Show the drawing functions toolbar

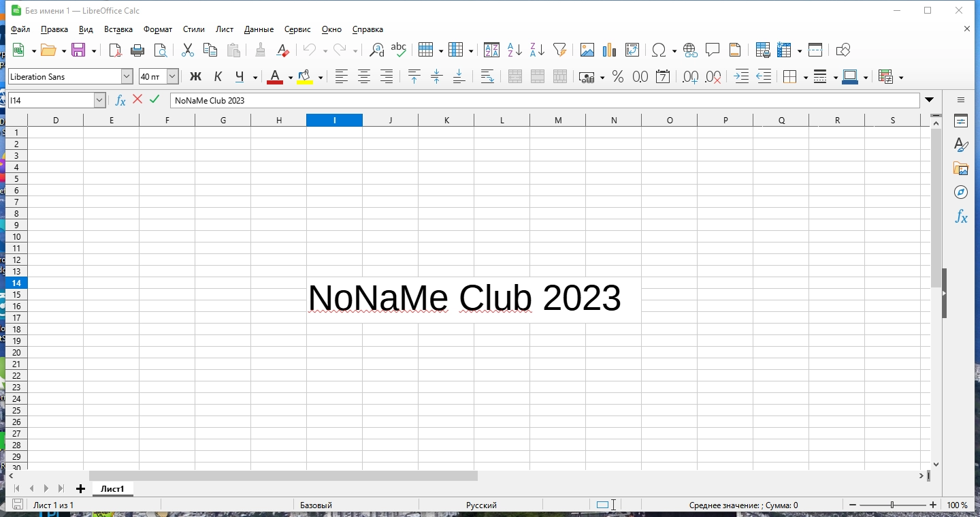[x=843, y=50]
